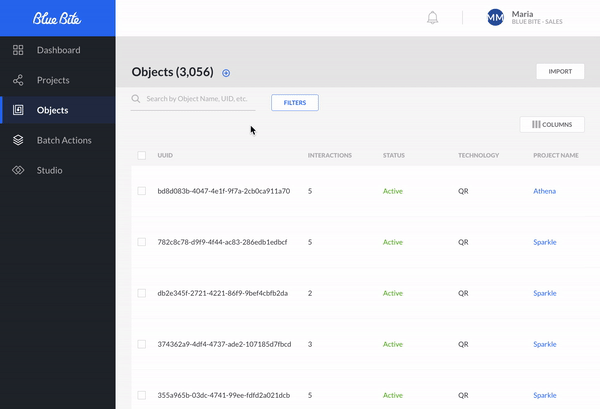The image size is (600, 409).
Task: Click interactions value 3 in 374362a9 row
Action: (310, 344)
